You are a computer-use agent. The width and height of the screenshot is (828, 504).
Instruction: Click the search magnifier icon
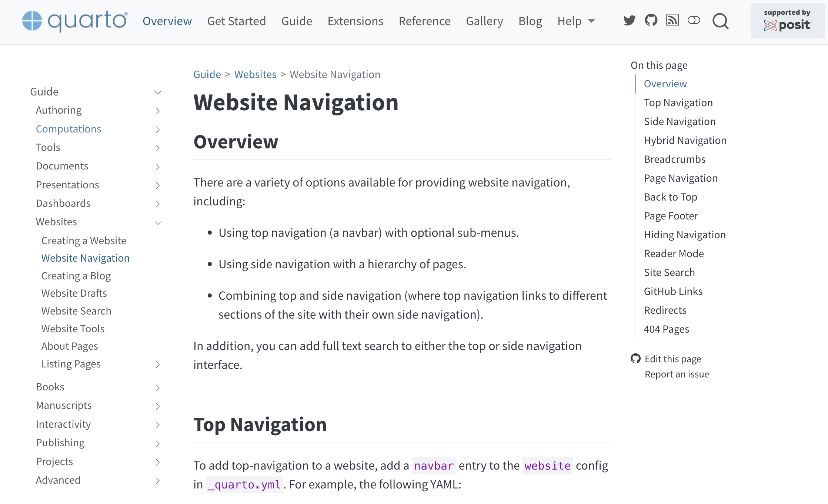click(x=720, y=21)
